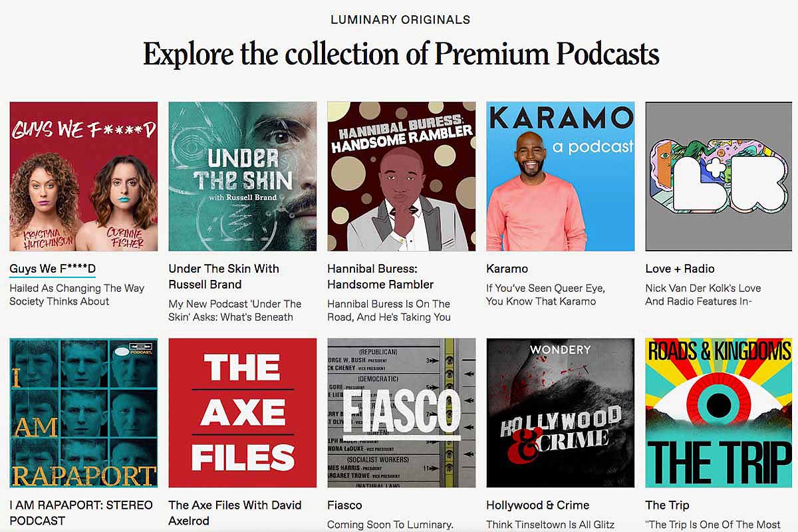Click the Hannibal Buress: Handsome Rambler title text
798x532 pixels.
pos(381,277)
